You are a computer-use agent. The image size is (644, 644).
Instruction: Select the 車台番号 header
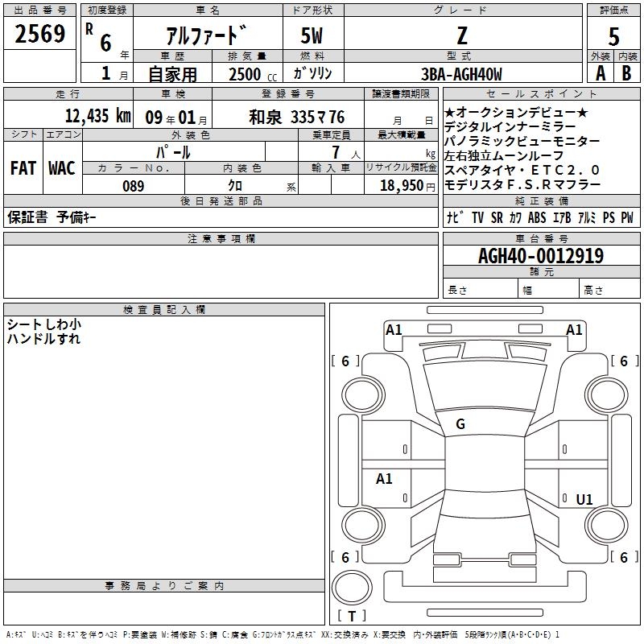point(541,238)
